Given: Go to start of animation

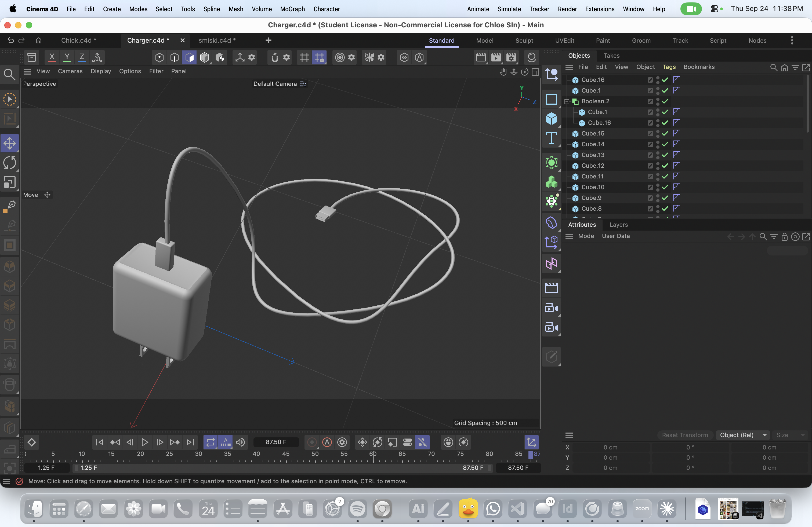Looking at the screenshot, I should click(x=100, y=442).
